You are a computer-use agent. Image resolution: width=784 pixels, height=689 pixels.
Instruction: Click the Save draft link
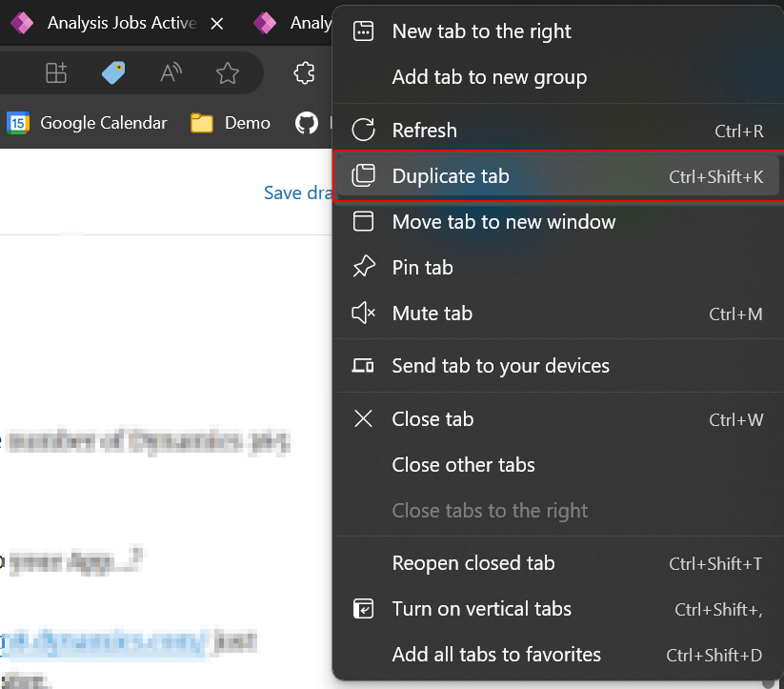(x=297, y=193)
